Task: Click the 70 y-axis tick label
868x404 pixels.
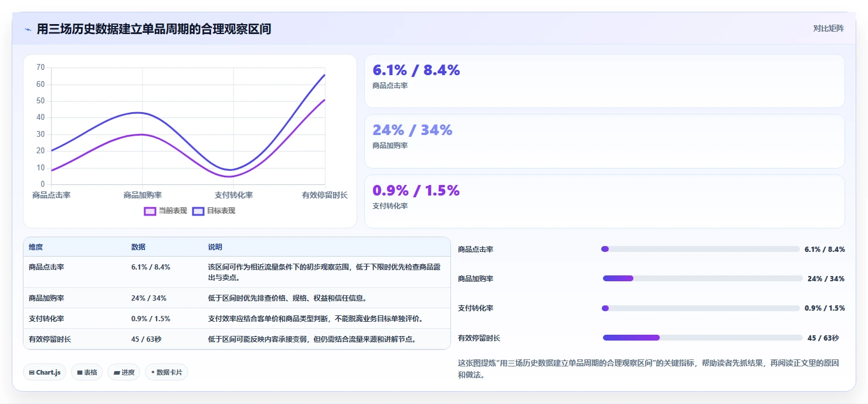Action: tap(40, 68)
